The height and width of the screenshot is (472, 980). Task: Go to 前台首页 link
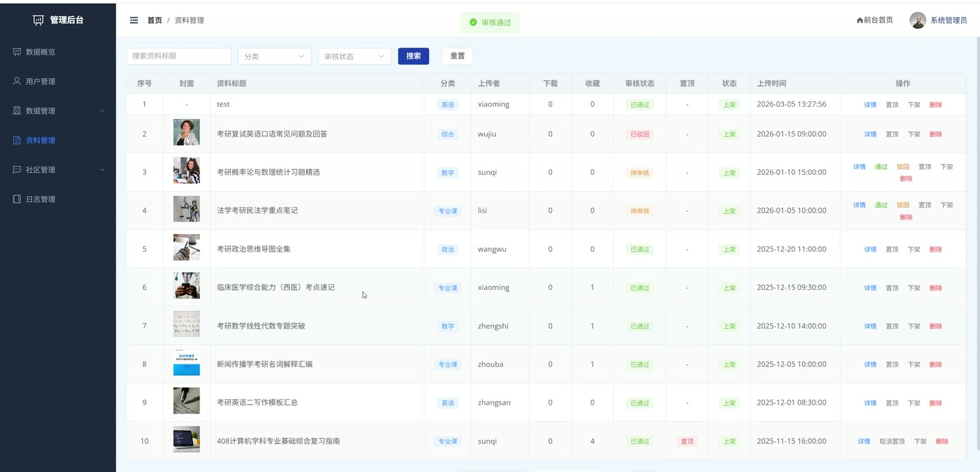pos(875,20)
